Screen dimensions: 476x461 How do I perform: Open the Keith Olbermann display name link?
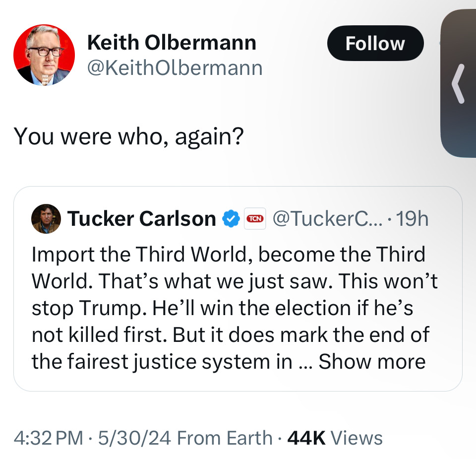point(172,42)
